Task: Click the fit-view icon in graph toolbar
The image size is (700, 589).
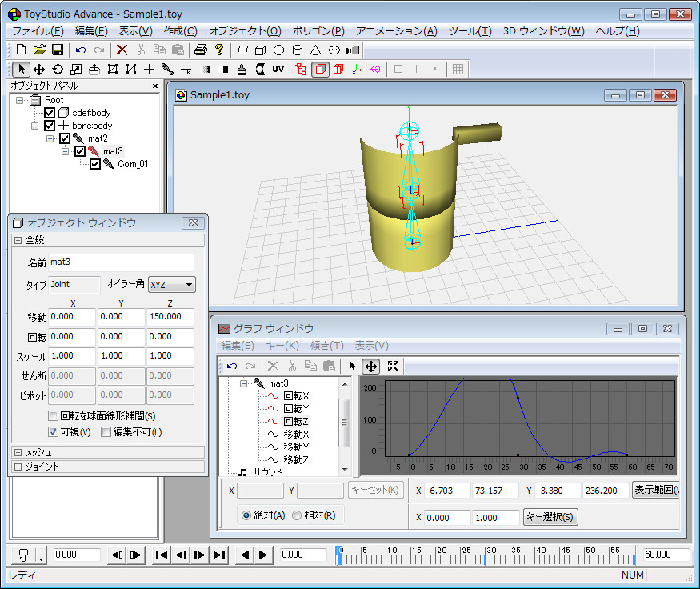Action: [x=393, y=366]
